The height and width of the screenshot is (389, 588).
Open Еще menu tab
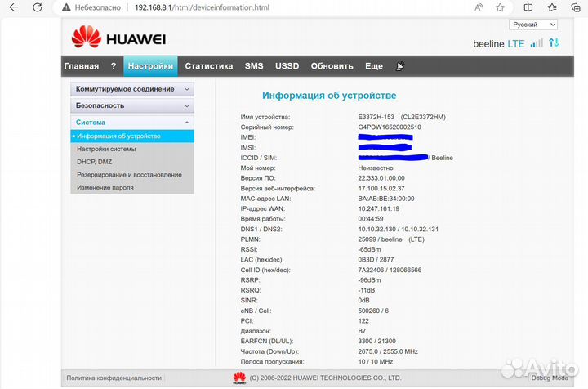pos(374,66)
